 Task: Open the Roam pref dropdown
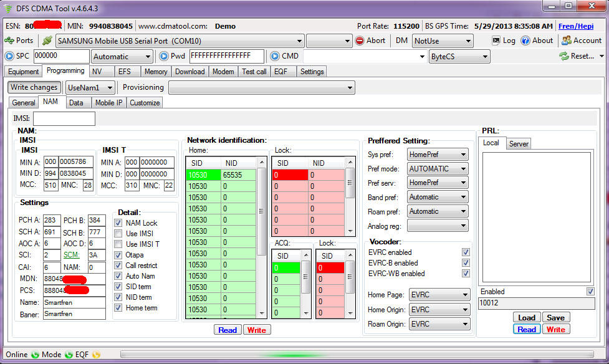pos(438,211)
